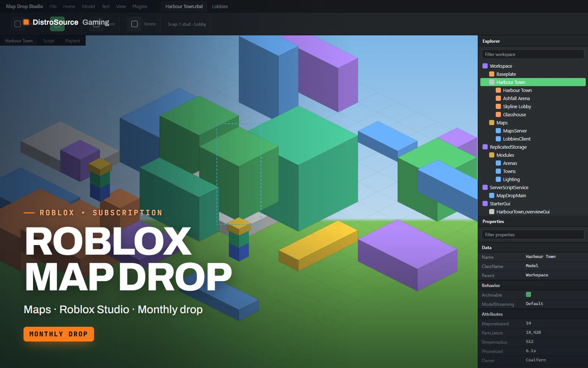This screenshot has width=588, height=368.
Task: Select the Harbour Town viewport tab
Action: pos(19,41)
